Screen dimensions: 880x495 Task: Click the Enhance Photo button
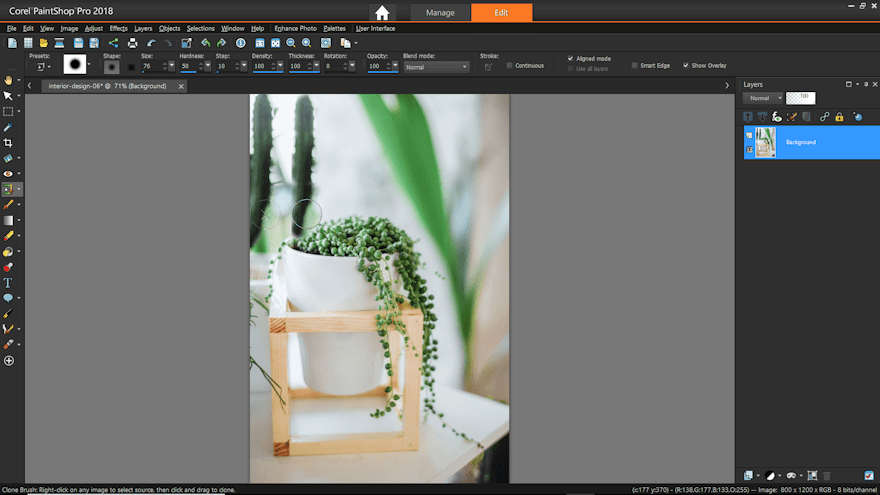click(x=293, y=28)
